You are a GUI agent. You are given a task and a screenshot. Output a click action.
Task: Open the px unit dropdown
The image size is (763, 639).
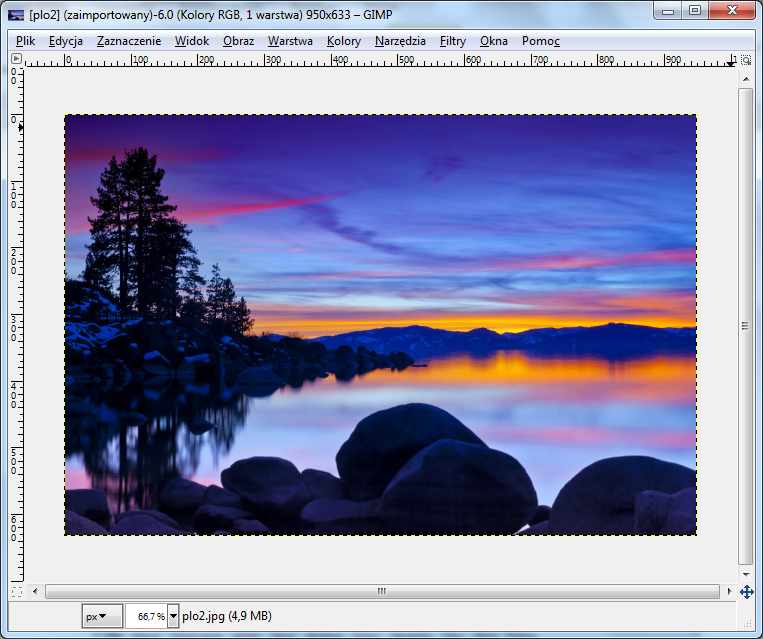point(102,616)
